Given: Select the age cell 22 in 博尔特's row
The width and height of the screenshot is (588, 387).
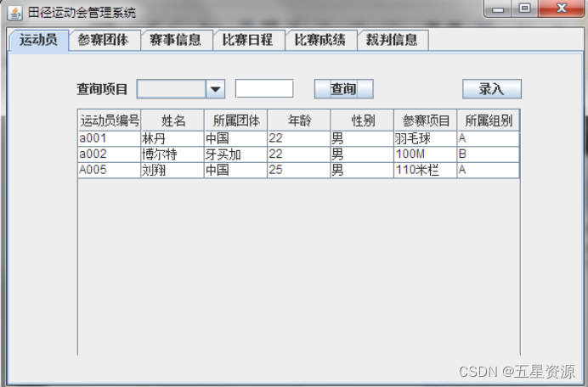Looking at the screenshot, I should pos(299,154).
